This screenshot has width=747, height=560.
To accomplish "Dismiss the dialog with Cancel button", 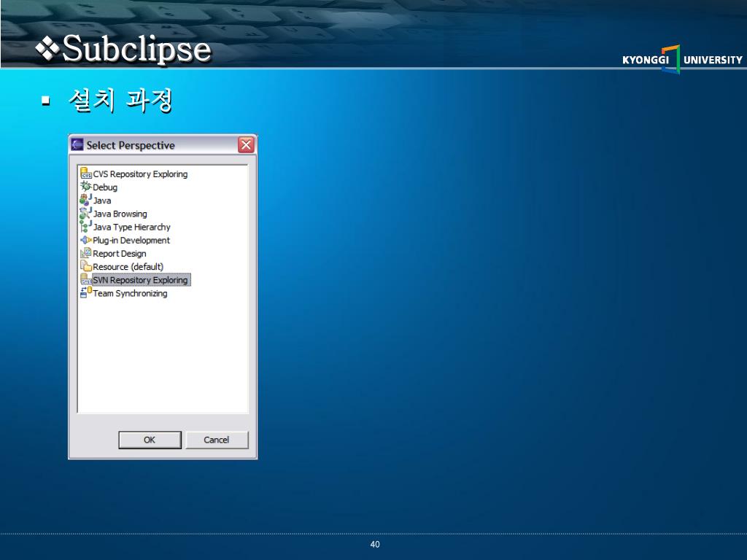I will click(x=217, y=440).
